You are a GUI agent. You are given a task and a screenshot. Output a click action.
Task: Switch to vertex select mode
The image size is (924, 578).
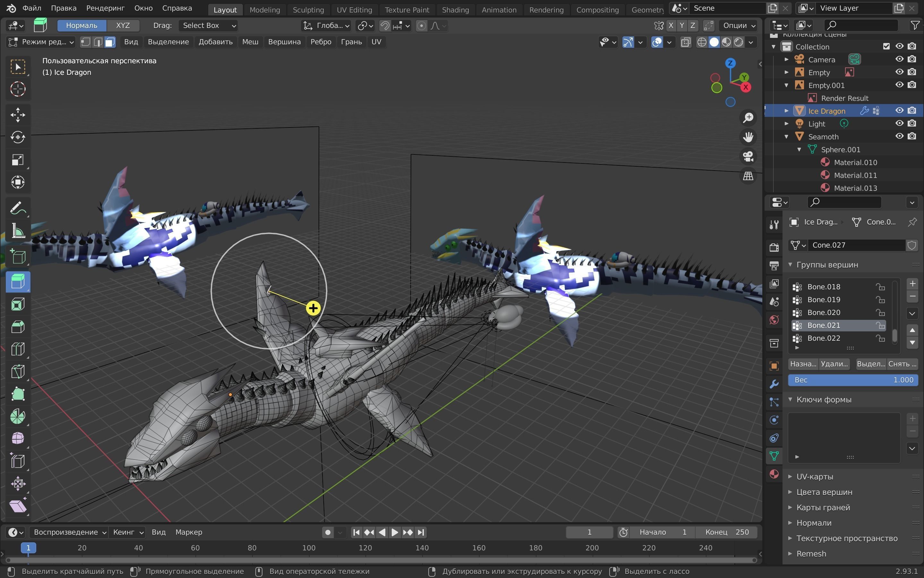(x=86, y=42)
